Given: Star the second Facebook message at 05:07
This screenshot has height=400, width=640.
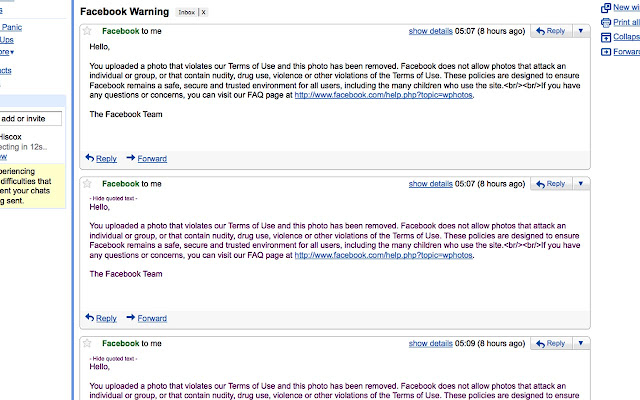Looking at the screenshot, I should [87, 183].
